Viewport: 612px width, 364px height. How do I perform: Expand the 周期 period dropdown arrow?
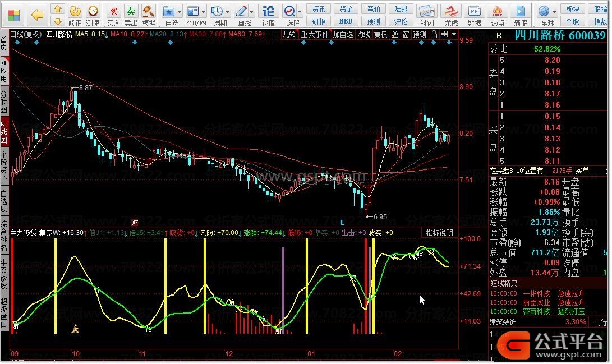coord(228,12)
